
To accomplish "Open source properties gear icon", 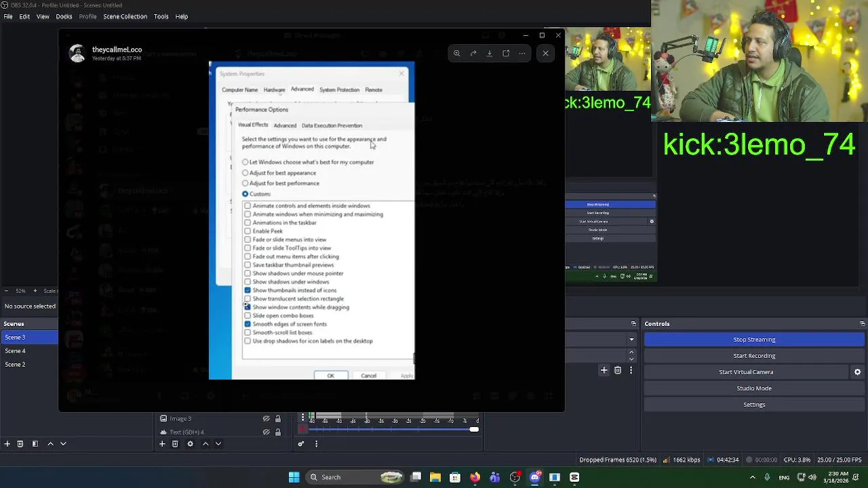I will point(190,444).
